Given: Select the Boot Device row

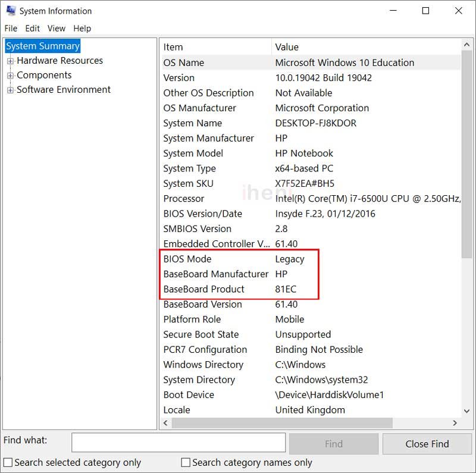Looking at the screenshot, I should click(310, 395).
